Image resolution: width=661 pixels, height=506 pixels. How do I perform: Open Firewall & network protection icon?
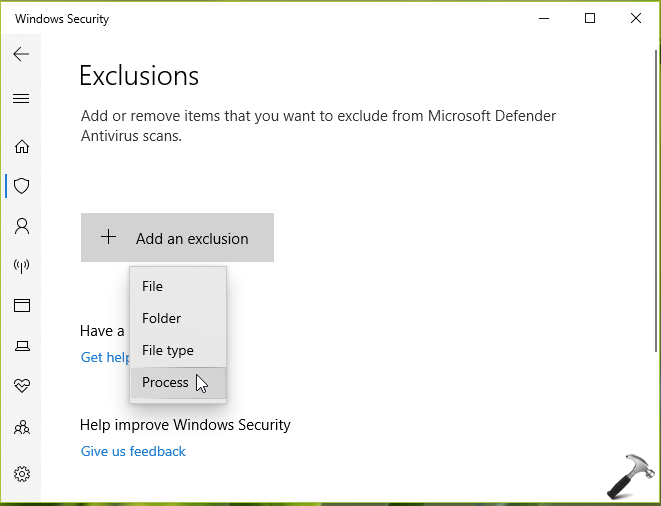coord(21,266)
